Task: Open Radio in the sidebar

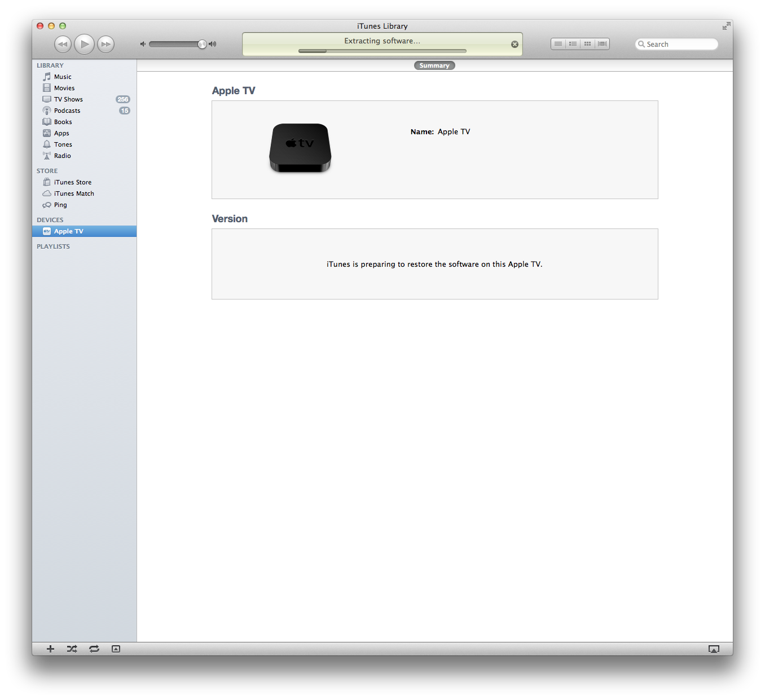Action: [x=84, y=156]
